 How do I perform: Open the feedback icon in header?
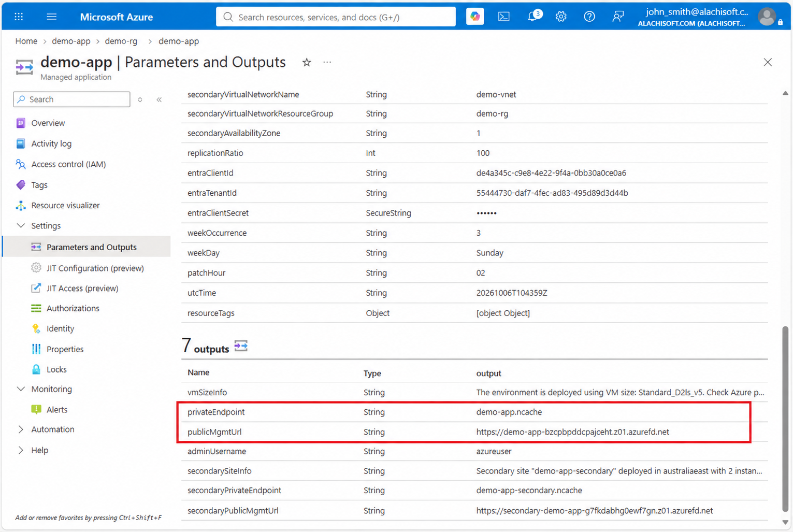(x=618, y=17)
